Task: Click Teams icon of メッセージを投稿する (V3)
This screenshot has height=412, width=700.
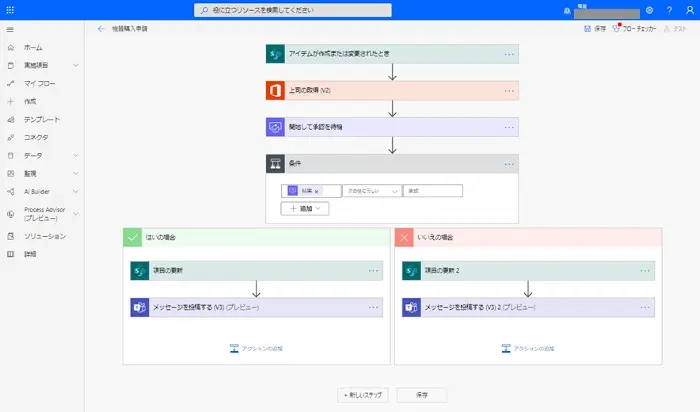Action: (x=139, y=308)
